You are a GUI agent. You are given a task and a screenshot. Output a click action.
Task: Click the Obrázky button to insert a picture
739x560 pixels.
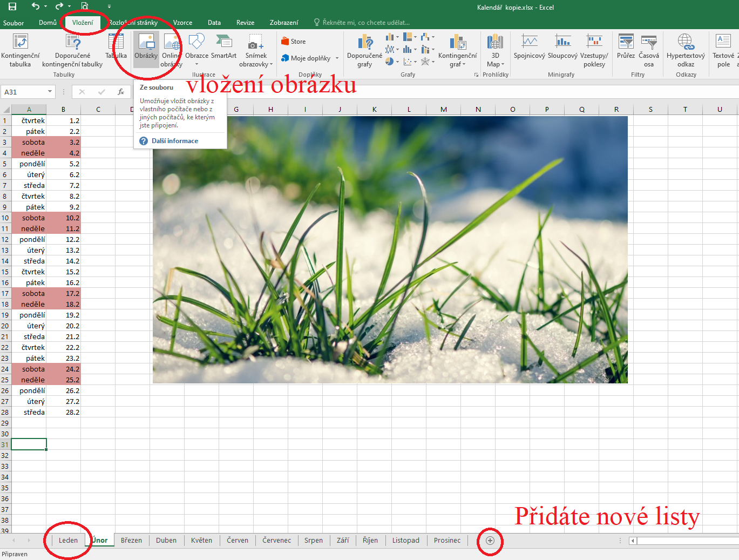tap(146, 48)
